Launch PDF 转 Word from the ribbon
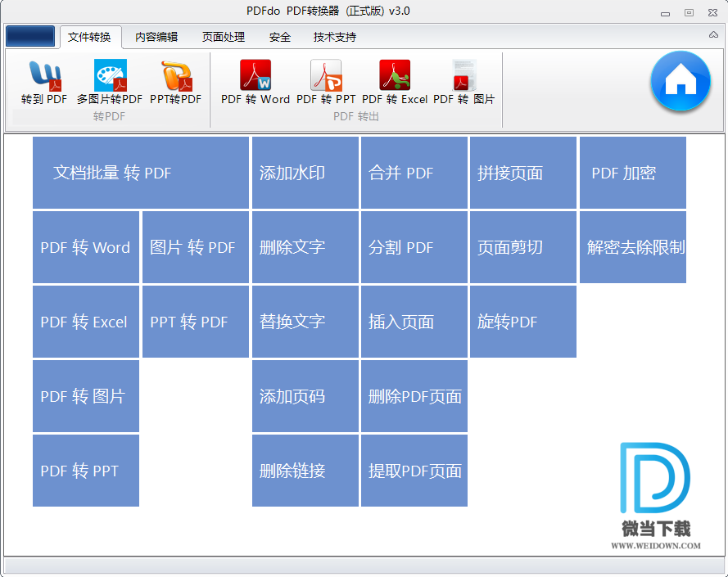728x577 pixels. [255, 83]
